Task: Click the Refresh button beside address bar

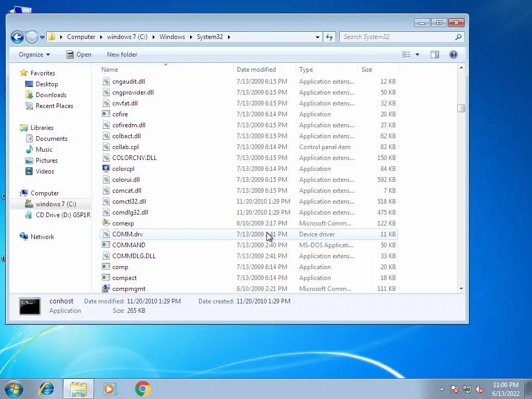Action: [329, 37]
